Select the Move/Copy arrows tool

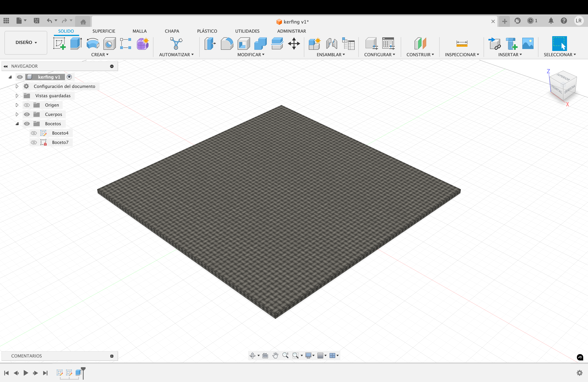pyautogui.click(x=294, y=44)
